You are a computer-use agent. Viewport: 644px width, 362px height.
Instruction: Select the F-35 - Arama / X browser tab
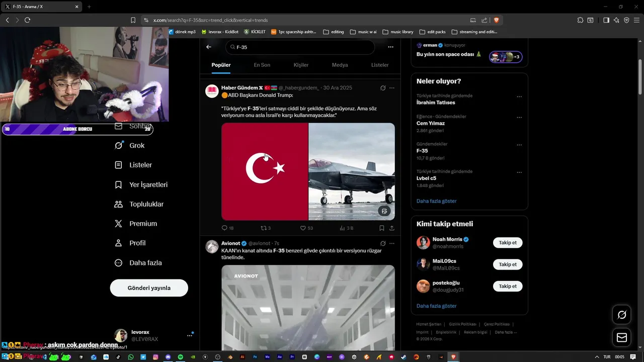click(42, 7)
